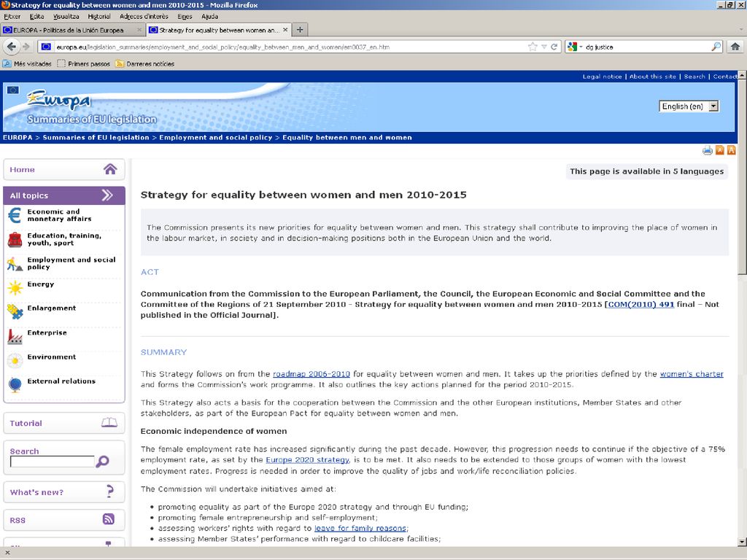Screen dimensions: 747x560
Task: Click the browser Forward arrow button
Action: [x=26, y=47]
